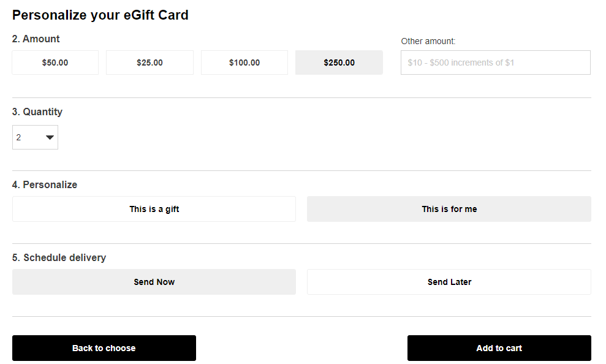Click the Add to cart button
This screenshot has width=606, height=364.
(x=499, y=348)
